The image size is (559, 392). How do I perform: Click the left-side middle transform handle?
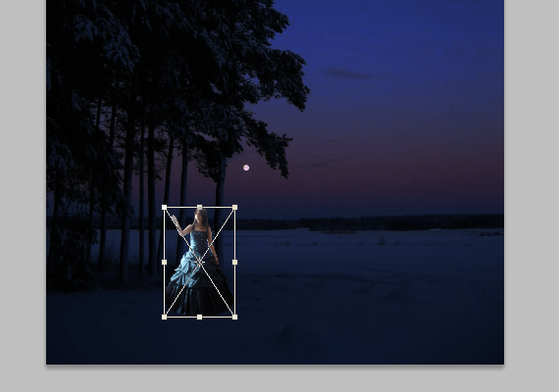[165, 263]
